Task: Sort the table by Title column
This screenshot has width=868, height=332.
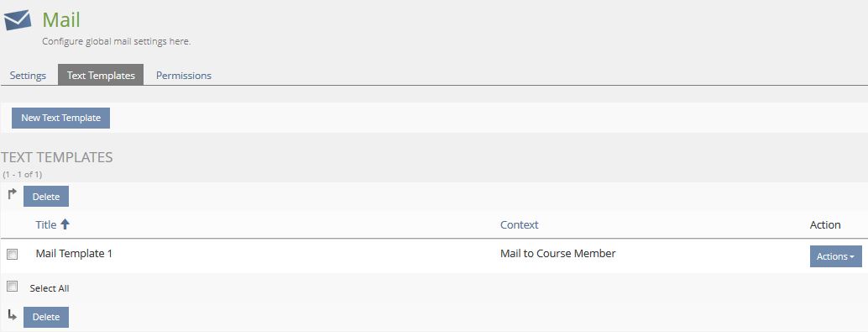Action: click(46, 224)
